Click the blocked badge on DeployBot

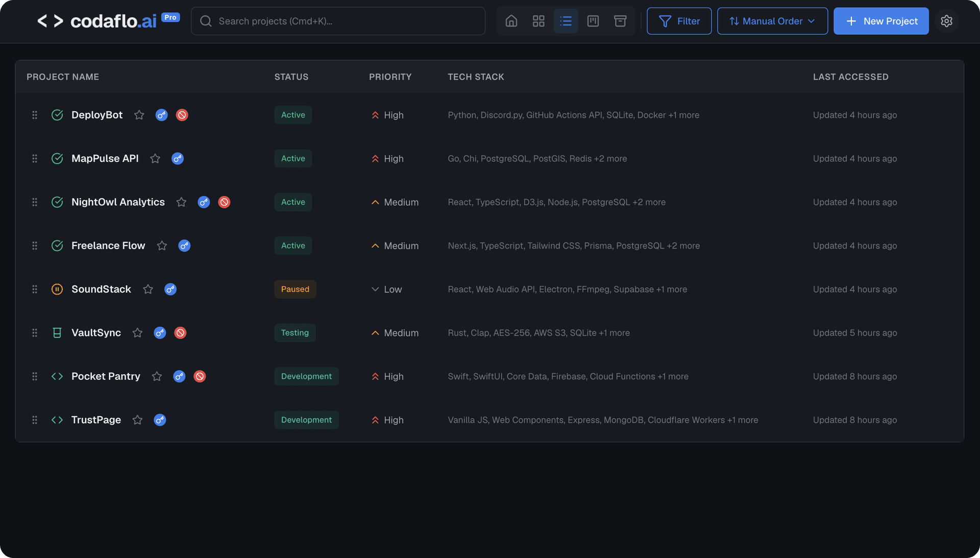(x=182, y=115)
